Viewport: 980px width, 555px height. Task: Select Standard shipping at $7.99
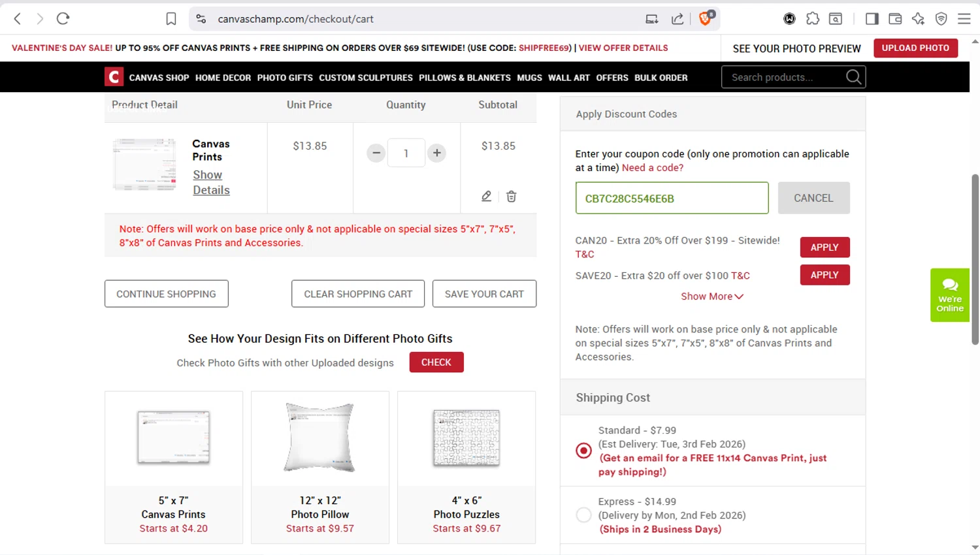(x=583, y=451)
